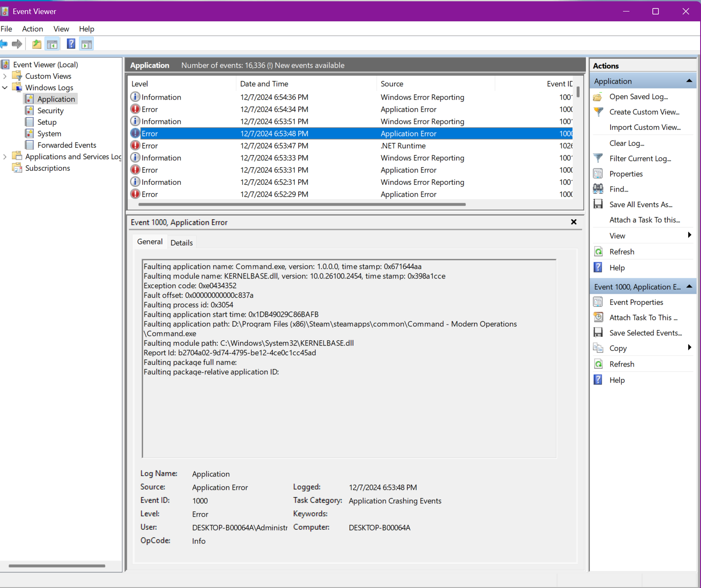The width and height of the screenshot is (701, 588).
Task: Click Attach a Task To this Log
Action: 645,220
